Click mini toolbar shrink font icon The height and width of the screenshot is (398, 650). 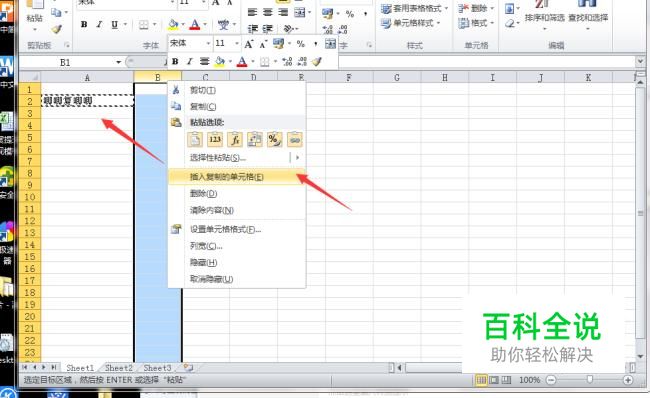click(263, 44)
